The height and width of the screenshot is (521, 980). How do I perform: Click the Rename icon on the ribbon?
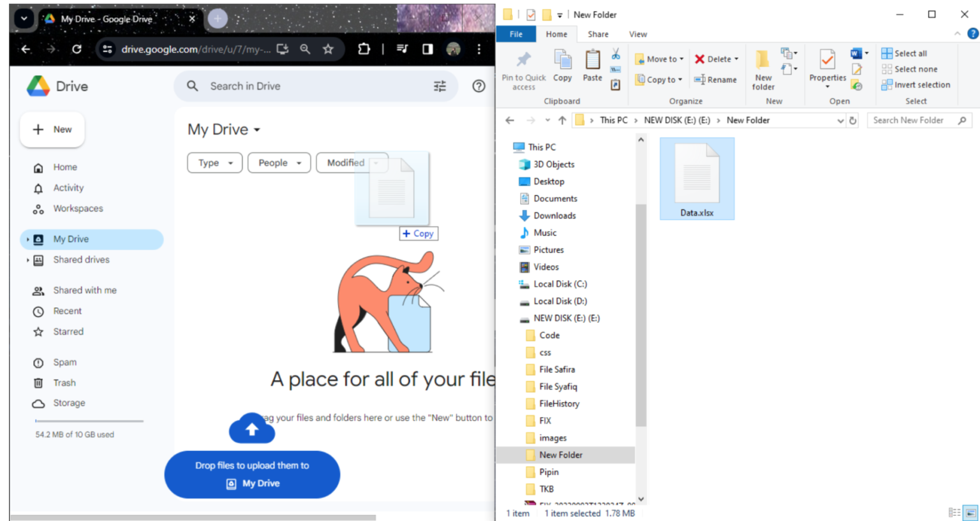(x=716, y=80)
